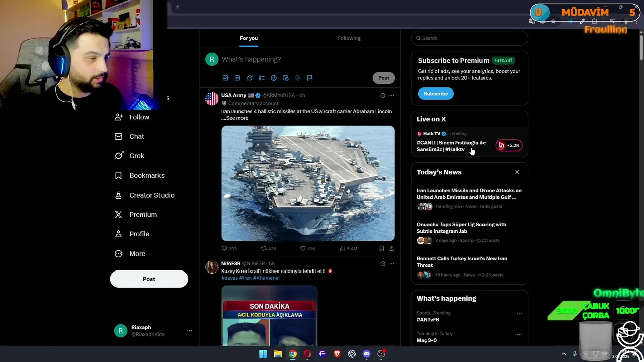Open the emoji picker in composer
The image size is (644, 362).
pos(274,78)
